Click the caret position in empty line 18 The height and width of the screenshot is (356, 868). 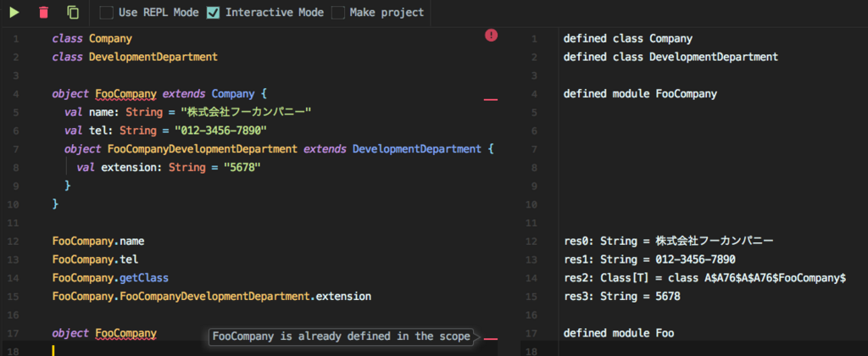(x=53, y=351)
